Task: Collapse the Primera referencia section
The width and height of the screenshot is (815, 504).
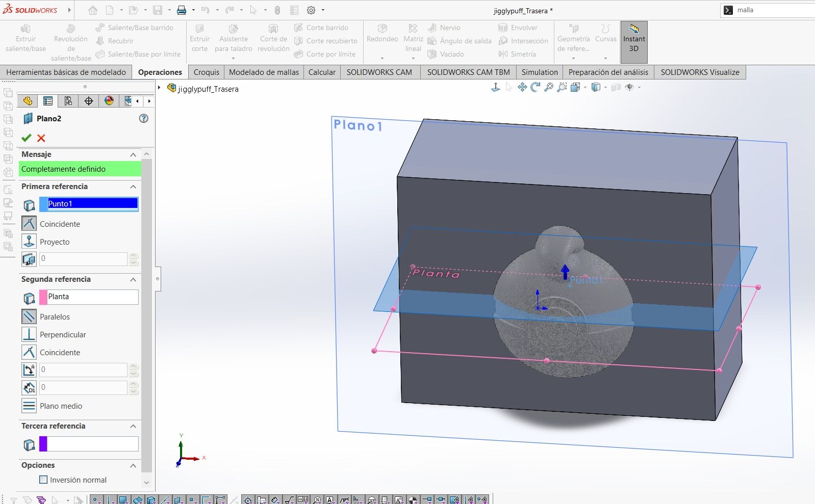Action: [133, 187]
